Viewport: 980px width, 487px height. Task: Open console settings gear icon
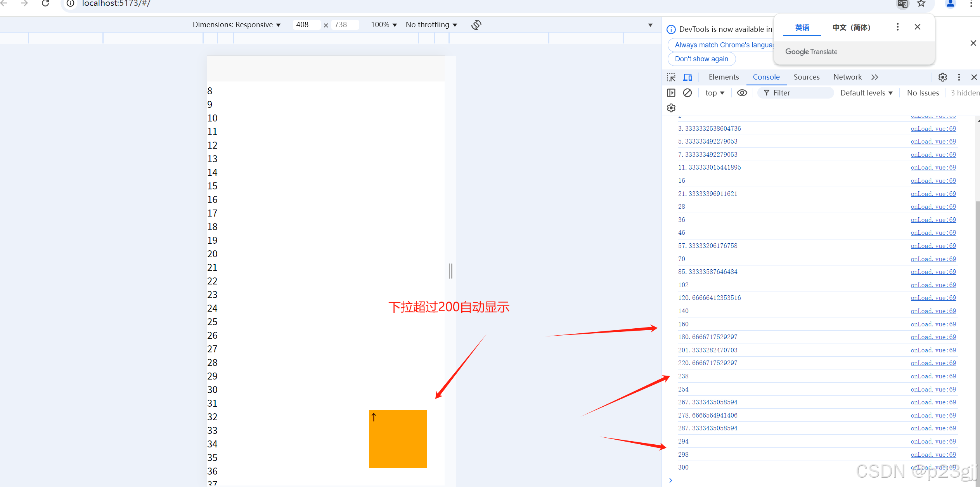pyautogui.click(x=671, y=108)
